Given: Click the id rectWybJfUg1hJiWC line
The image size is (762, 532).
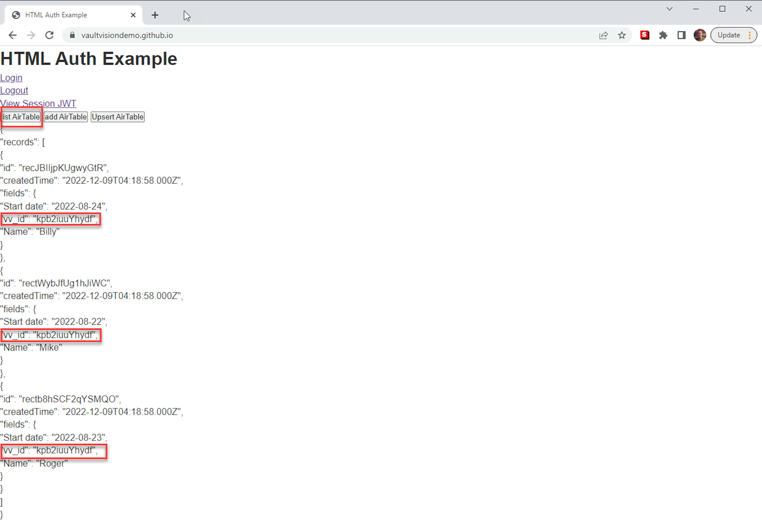Looking at the screenshot, I should coord(56,283).
